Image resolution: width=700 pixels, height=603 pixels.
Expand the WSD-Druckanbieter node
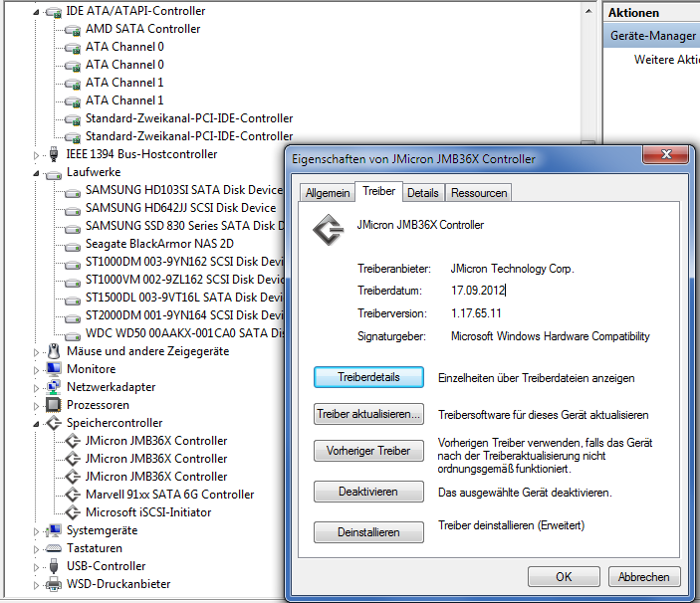pyautogui.click(x=36, y=585)
